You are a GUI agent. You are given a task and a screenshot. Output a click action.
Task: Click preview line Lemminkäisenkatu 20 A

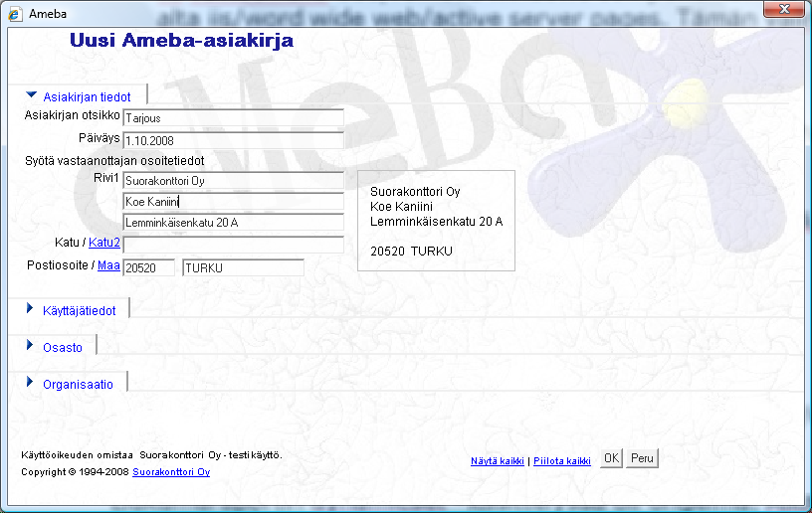[x=437, y=222]
